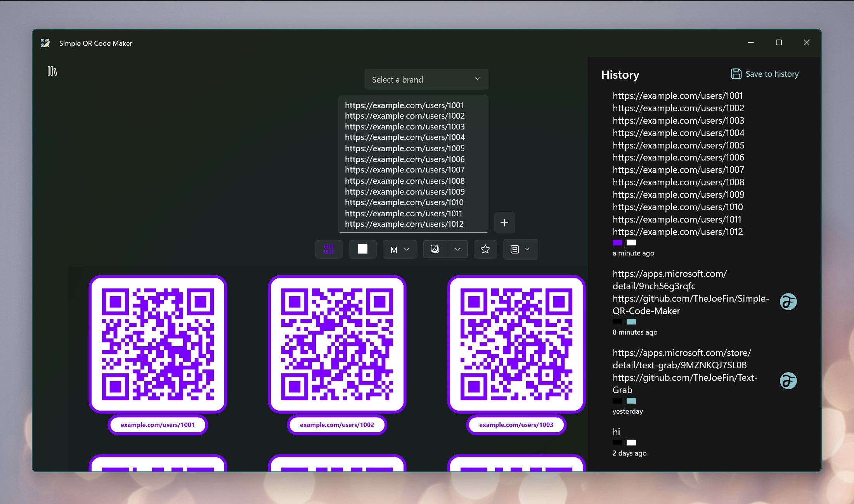This screenshot has height=504, width=854.
Task: Open history entry with Text-Grab GitHub link
Action: coord(704,381)
